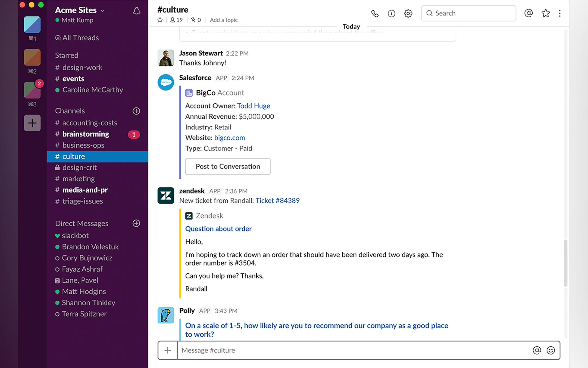Switch to the brainstorming channel
The height and width of the screenshot is (368, 588).
(86, 134)
